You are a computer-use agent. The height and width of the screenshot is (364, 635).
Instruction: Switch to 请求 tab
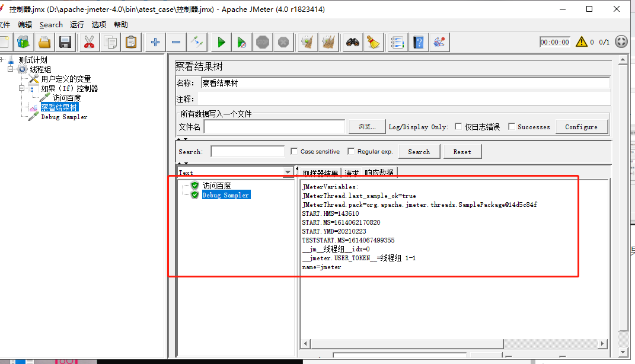352,173
